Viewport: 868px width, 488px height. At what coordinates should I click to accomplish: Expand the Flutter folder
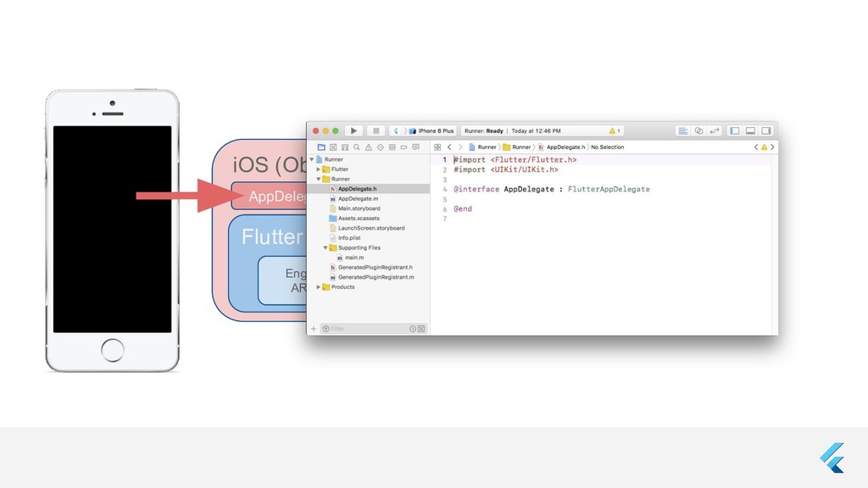click(319, 169)
